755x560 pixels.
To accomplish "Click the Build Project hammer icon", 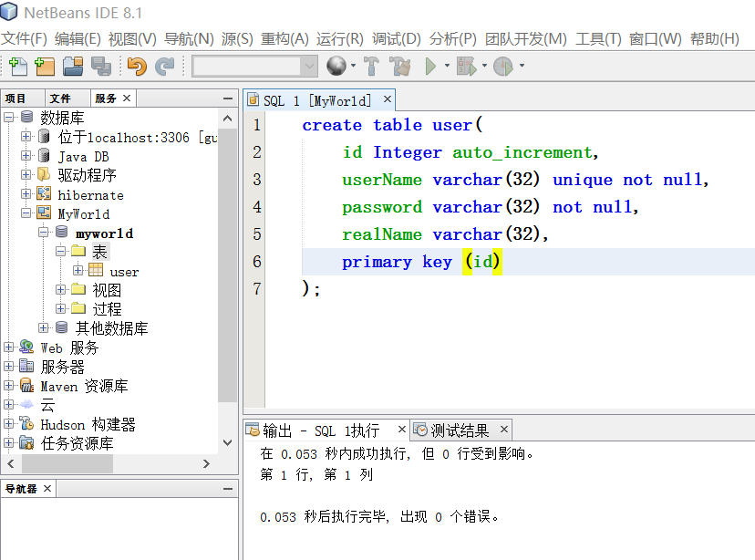I will click(371, 66).
